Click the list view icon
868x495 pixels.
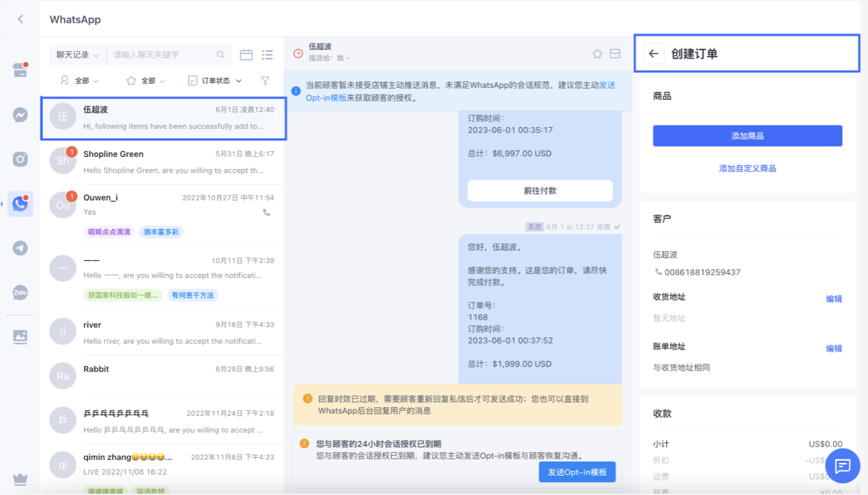pyautogui.click(x=267, y=54)
